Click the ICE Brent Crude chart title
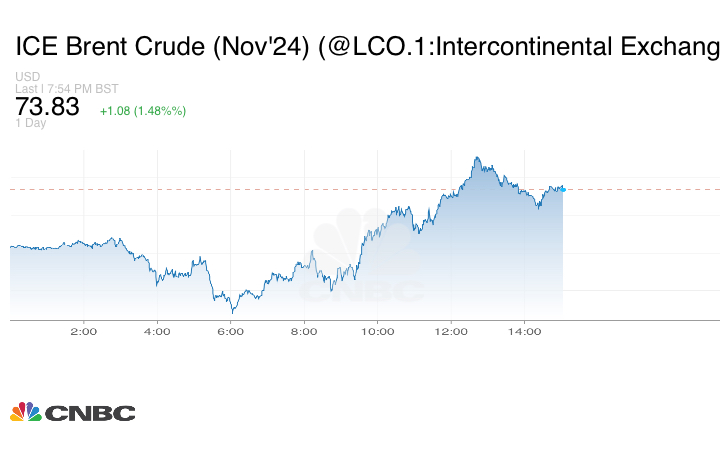720x450 pixels. click(366, 46)
